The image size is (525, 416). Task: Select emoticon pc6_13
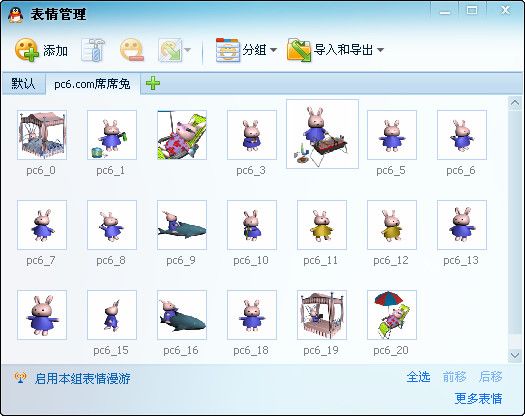[x=462, y=225]
